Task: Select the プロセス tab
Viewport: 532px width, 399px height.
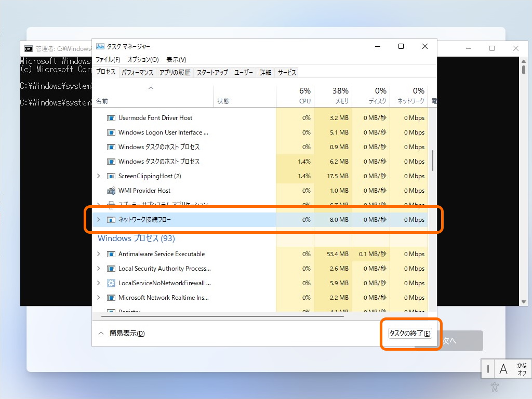Action: (x=105, y=72)
